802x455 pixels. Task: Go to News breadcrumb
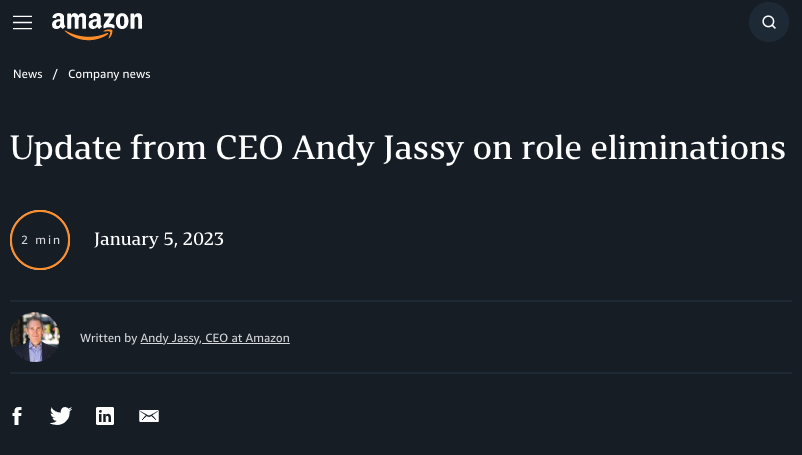point(28,74)
